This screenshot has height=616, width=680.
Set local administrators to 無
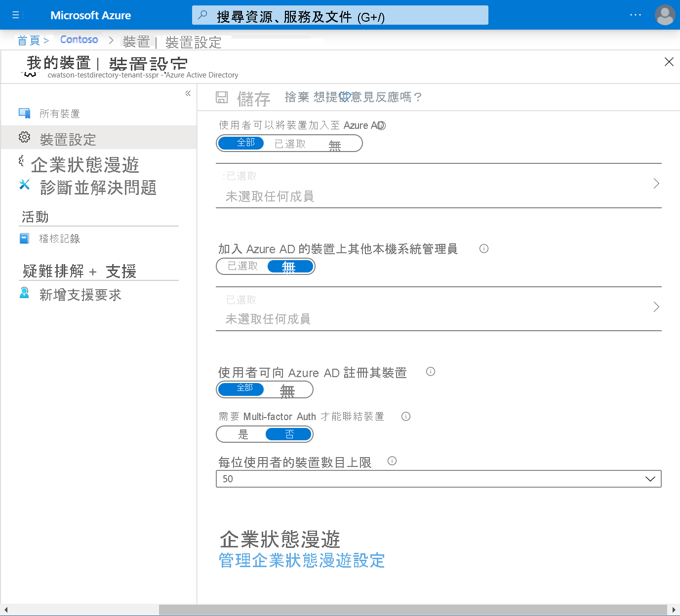tap(290, 267)
